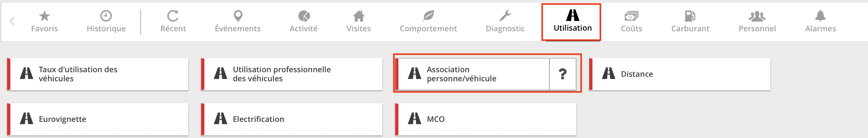This screenshot has width=868, height=138.
Task: Open the Alarmes bell icon
Action: point(820,15)
